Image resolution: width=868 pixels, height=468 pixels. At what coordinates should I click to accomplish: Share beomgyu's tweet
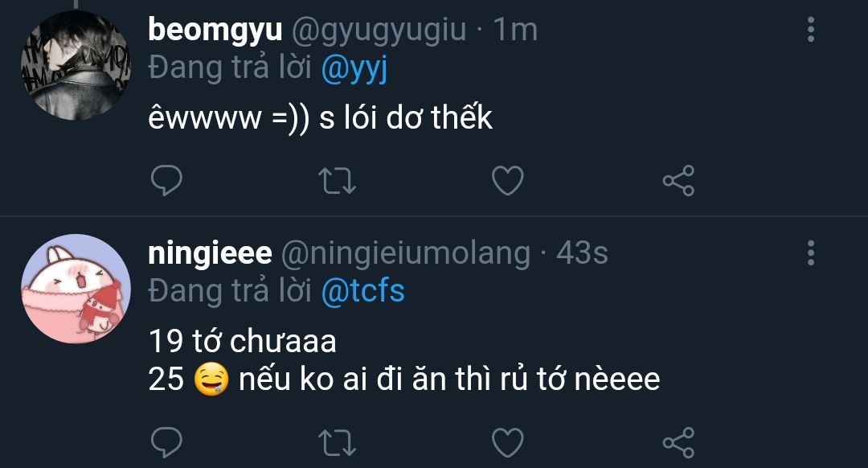click(x=678, y=181)
